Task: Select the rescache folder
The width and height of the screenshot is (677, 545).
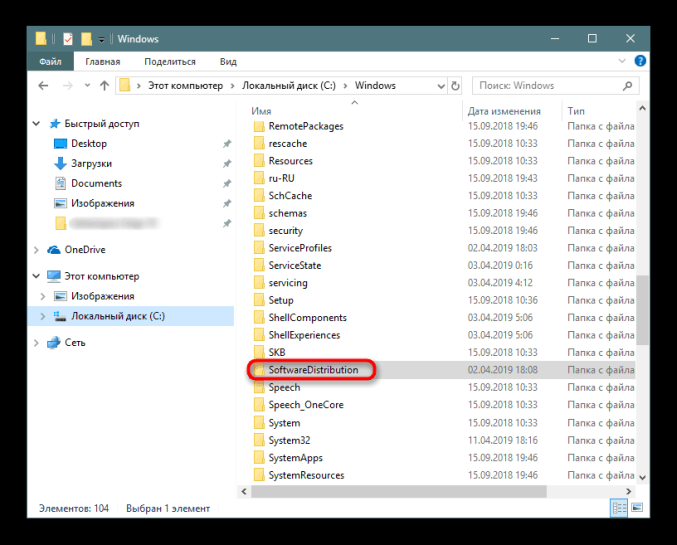Action: [x=288, y=143]
